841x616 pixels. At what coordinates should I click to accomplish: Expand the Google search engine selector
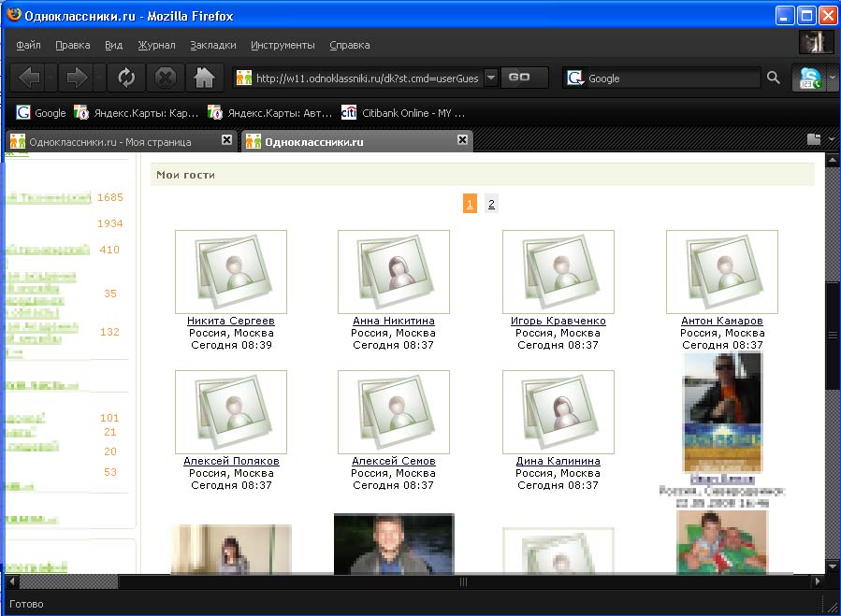575,79
